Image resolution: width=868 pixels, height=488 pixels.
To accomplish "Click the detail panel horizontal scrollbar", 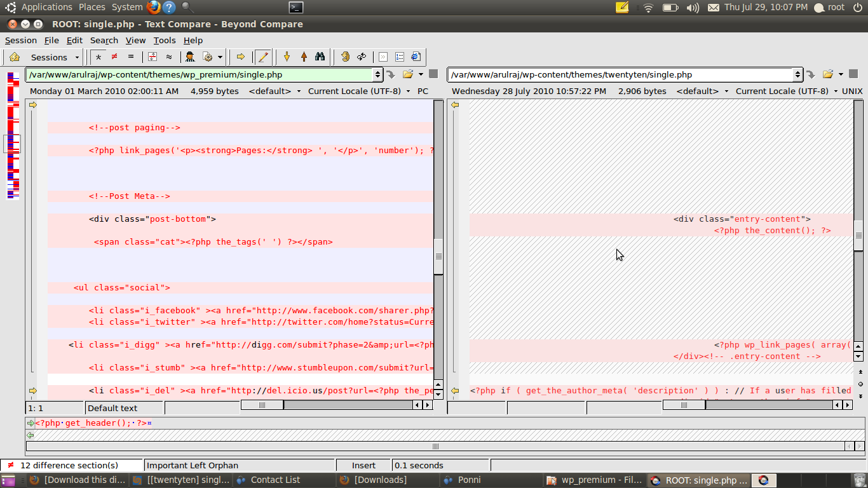I will tap(436, 446).
